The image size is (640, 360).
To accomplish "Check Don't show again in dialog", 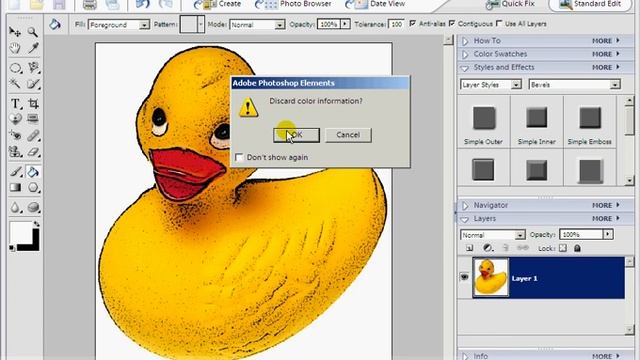I will click(x=239, y=157).
